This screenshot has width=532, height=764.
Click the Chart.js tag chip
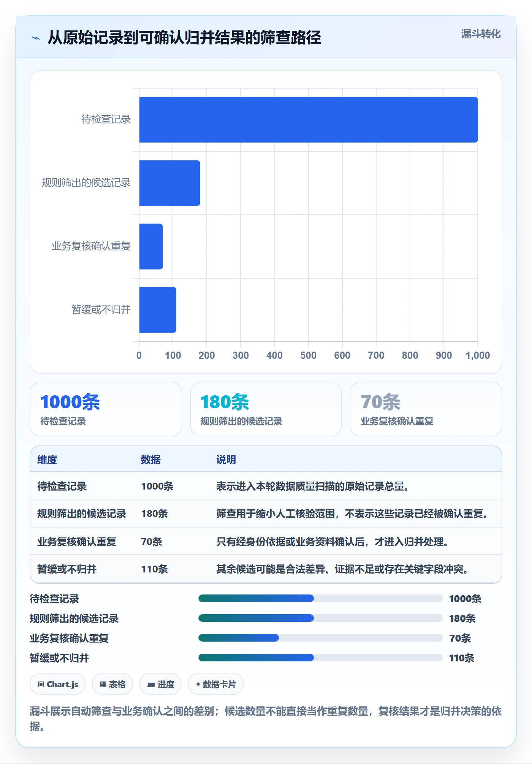coord(58,684)
